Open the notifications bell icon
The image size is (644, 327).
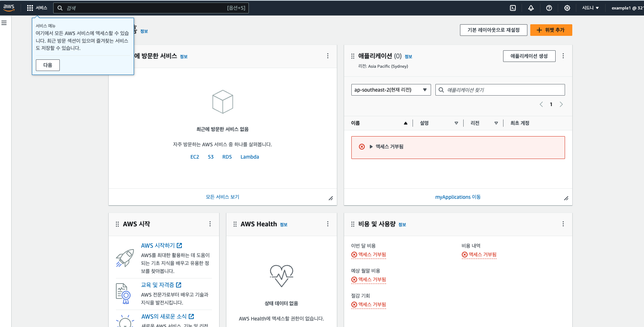click(x=531, y=8)
